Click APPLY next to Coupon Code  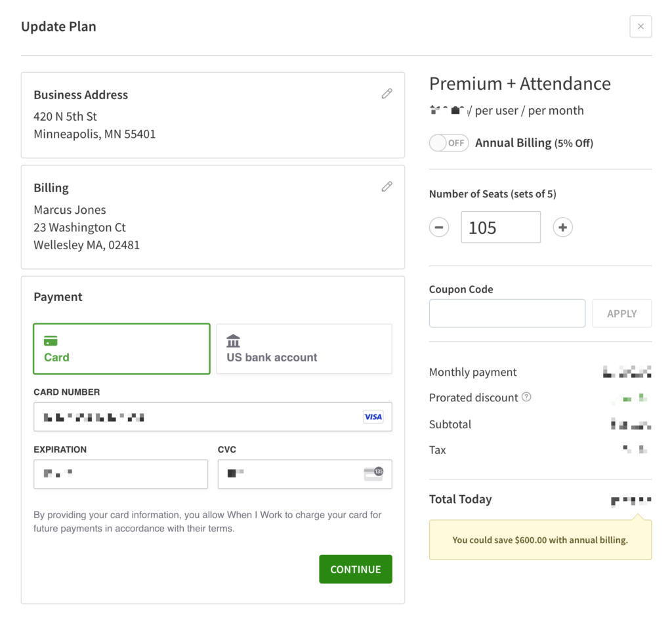point(621,313)
